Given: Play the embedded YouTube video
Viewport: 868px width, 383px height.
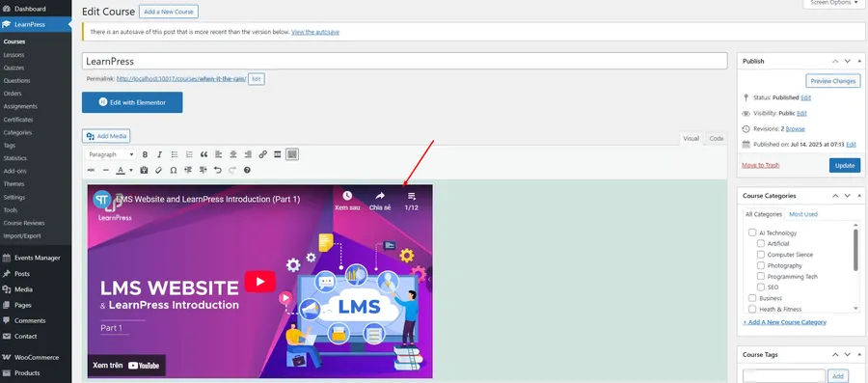Looking at the screenshot, I should point(259,282).
